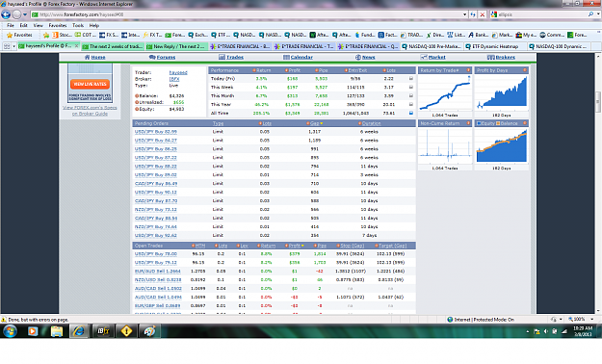Click the blue icon in All Time row

[410, 113]
